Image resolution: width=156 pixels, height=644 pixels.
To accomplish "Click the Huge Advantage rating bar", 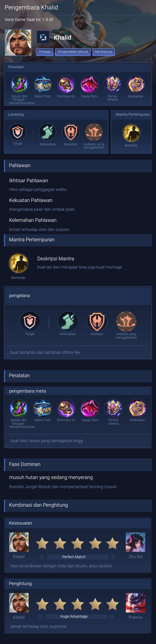I will pyautogui.click(x=74, y=616).
